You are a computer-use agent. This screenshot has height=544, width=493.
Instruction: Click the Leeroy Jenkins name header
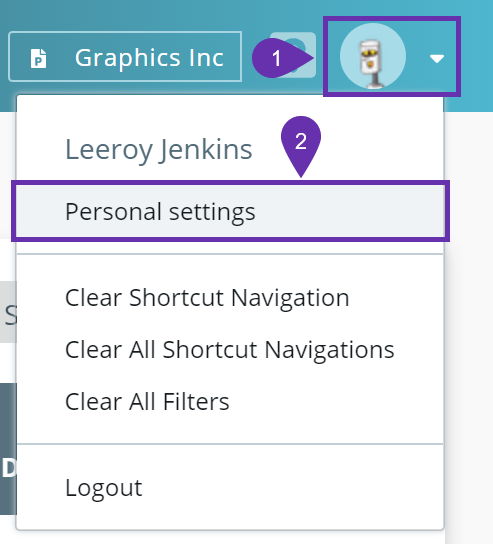click(x=159, y=150)
